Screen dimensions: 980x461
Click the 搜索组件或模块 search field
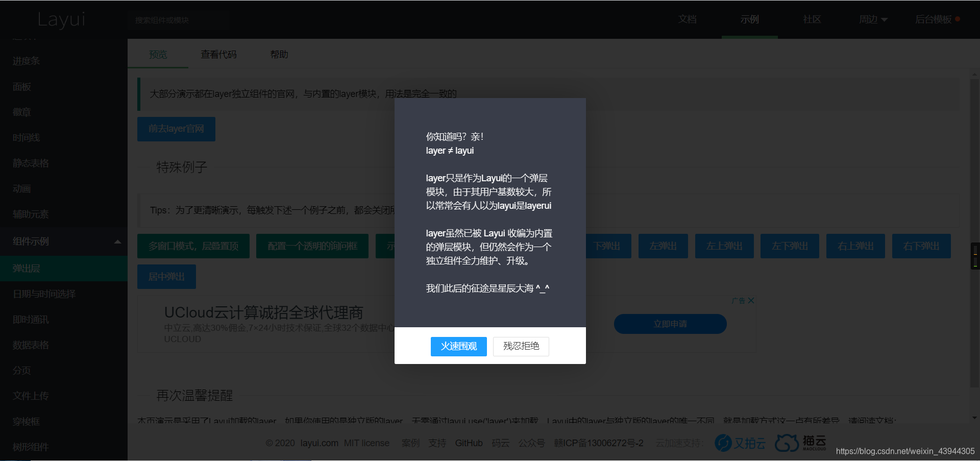point(179,20)
